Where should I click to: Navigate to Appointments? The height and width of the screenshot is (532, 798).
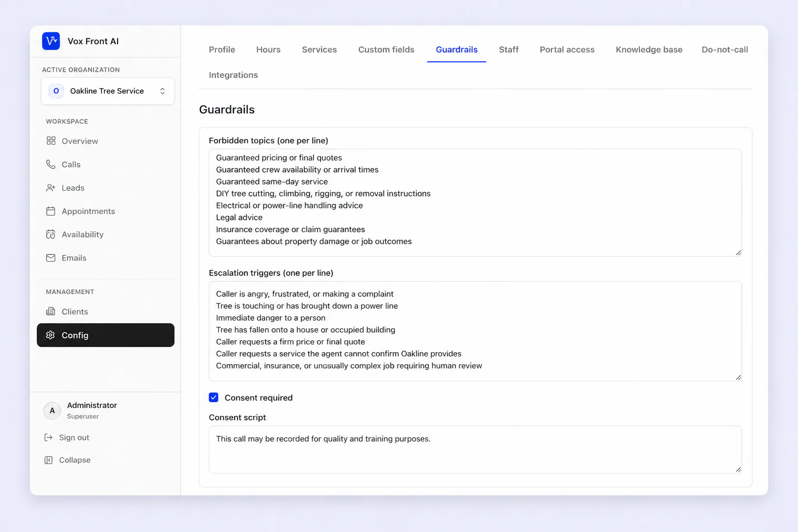pyautogui.click(x=106, y=211)
